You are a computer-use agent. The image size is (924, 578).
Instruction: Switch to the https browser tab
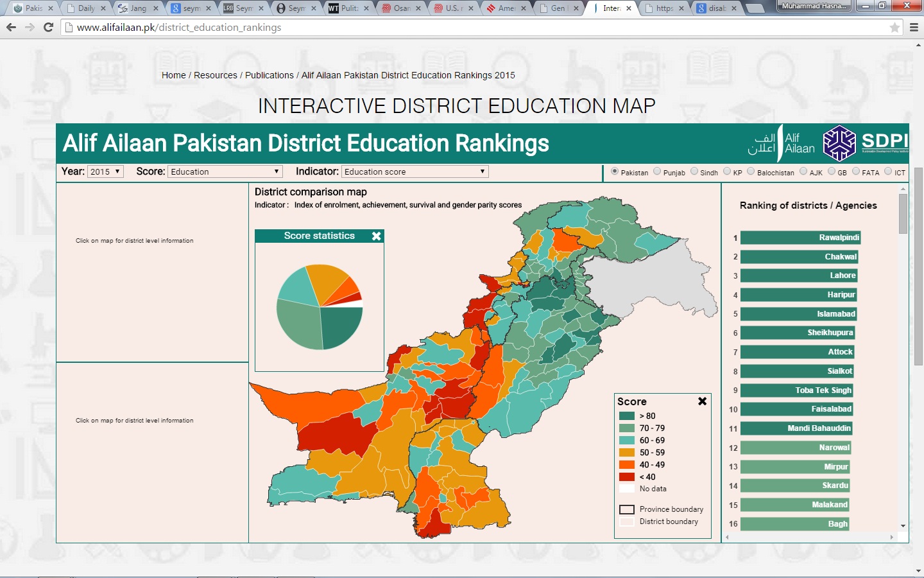pyautogui.click(x=663, y=8)
